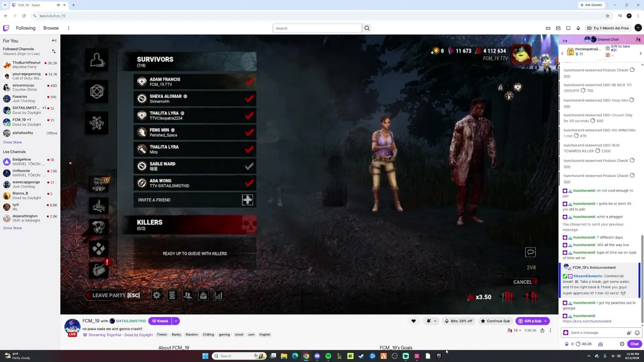Open the Following tab

26,28
